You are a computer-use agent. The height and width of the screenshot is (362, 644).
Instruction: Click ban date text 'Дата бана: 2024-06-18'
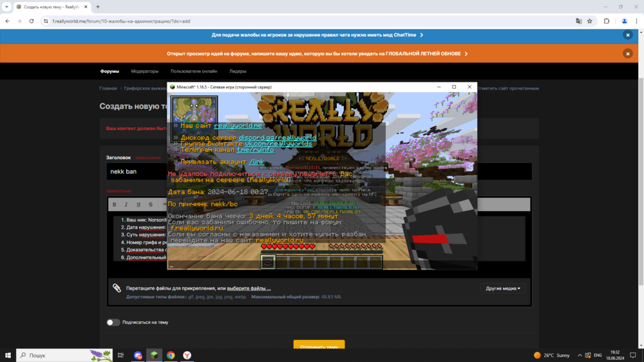click(x=218, y=192)
